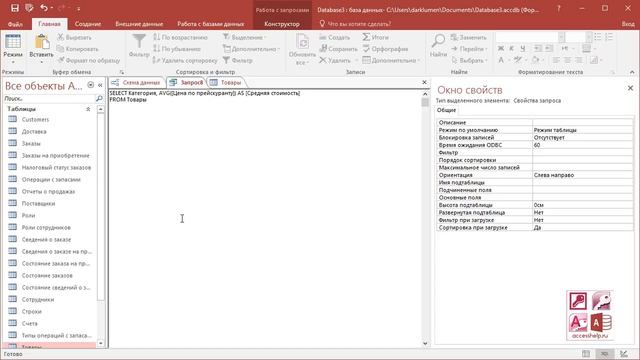Viewport: 640px width, 360px height.
Task: Paste using the Вставить clipboard button
Action: click(x=41, y=50)
